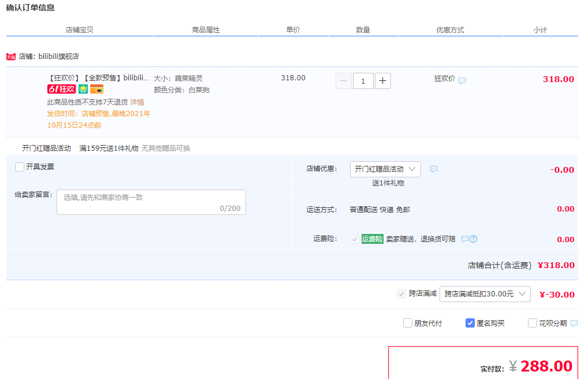Click the 普通配送 快递 免邮 shipping text

click(380, 209)
